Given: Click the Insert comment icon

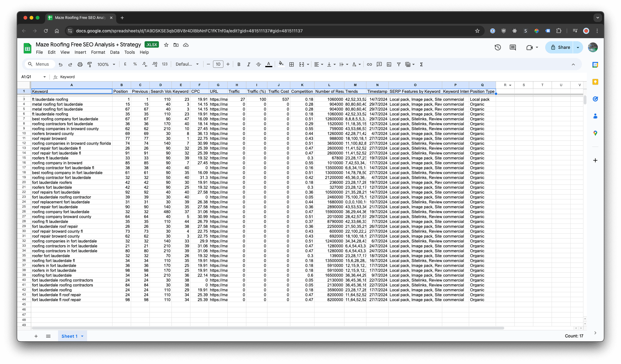Looking at the screenshot, I should 379,64.
